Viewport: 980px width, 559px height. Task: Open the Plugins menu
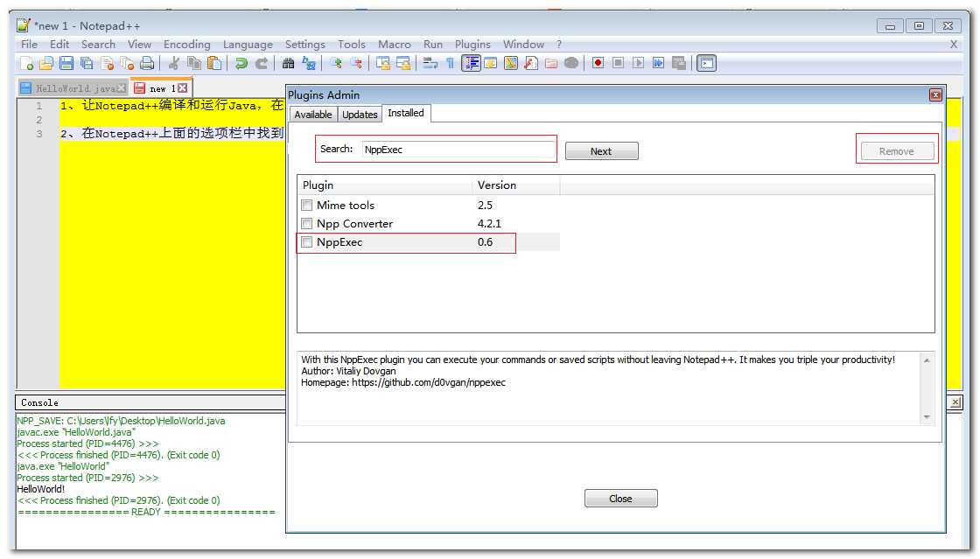coord(472,45)
